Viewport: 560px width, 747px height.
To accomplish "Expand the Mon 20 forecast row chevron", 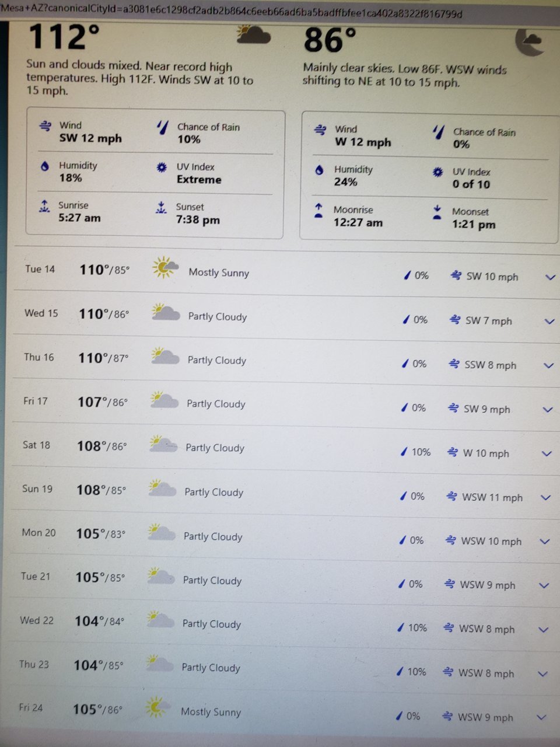I will point(545,542).
